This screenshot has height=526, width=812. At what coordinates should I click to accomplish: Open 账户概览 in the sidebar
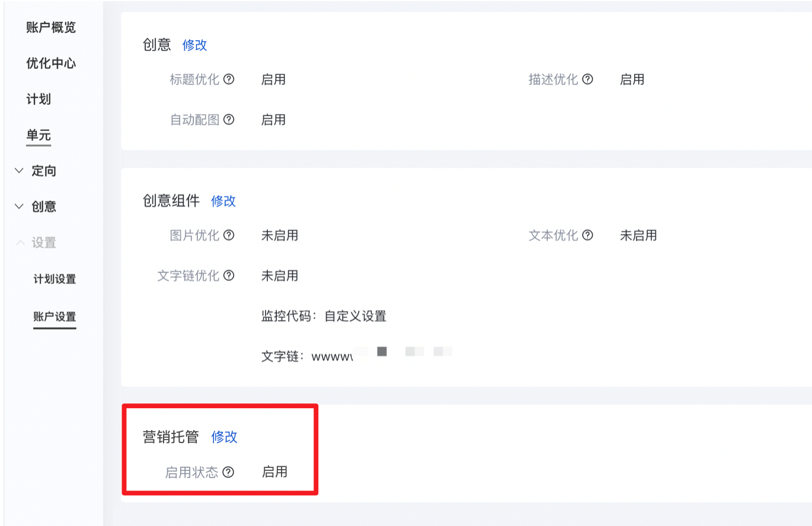click(x=51, y=28)
